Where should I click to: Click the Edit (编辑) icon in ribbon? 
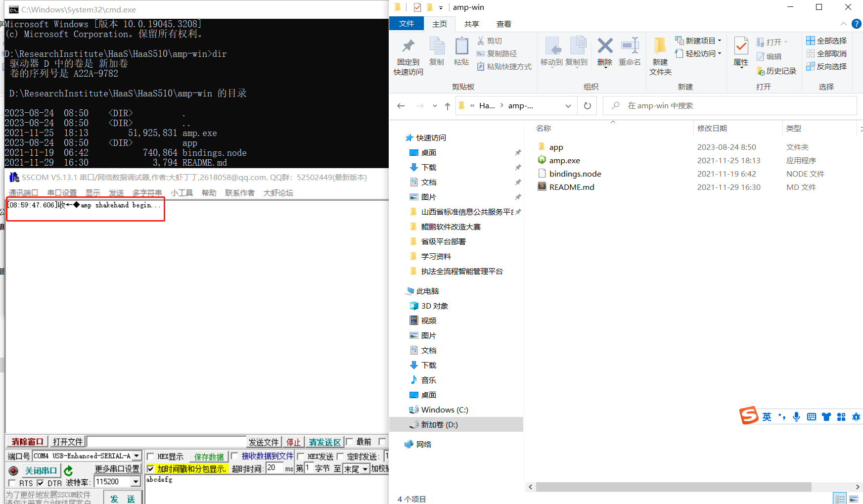[761, 56]
